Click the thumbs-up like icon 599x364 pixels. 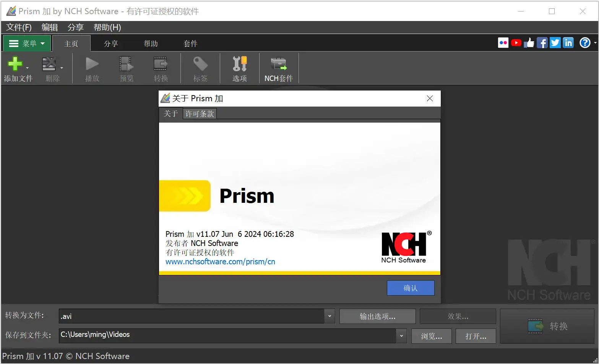coord(529,43)
